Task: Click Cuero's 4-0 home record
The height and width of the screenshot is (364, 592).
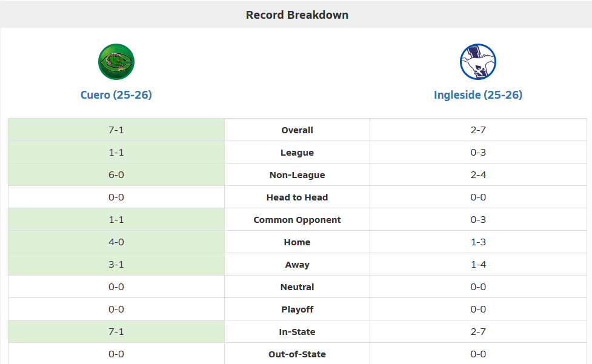Action: (x=116, y=242)
